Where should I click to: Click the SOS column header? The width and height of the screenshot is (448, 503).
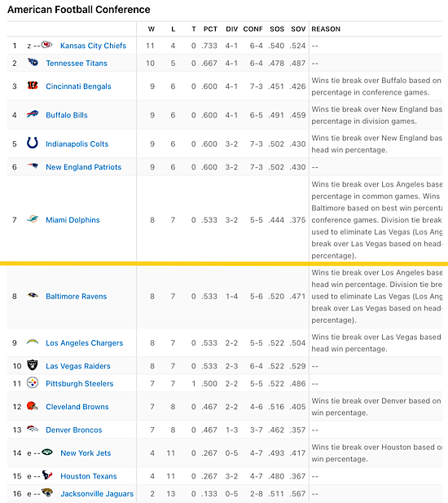pyautogui.click(x=277, y=29)
